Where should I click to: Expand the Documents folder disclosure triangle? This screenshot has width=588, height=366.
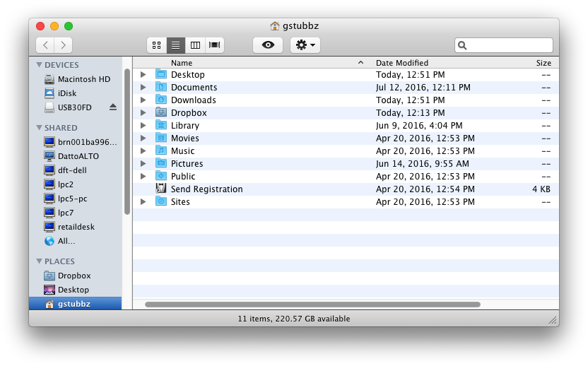click(x=143, y=88)
